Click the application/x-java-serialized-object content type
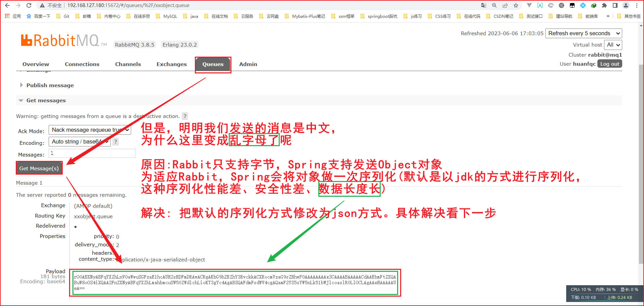The image size is (644, 306). 160,260
